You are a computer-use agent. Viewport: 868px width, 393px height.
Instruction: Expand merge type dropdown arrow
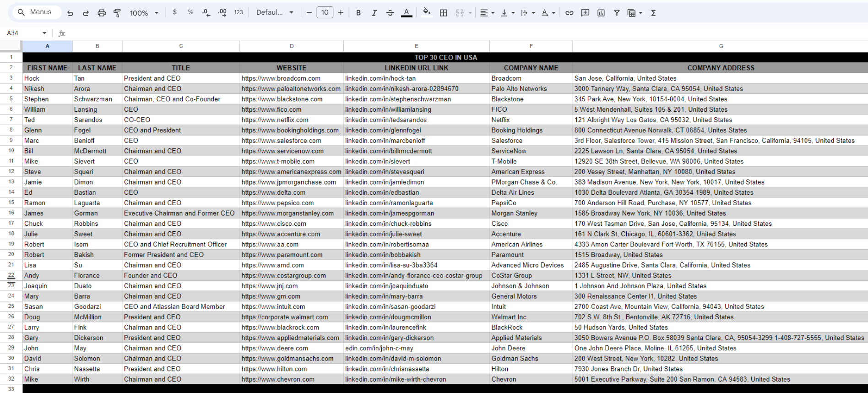coord(470,13)
